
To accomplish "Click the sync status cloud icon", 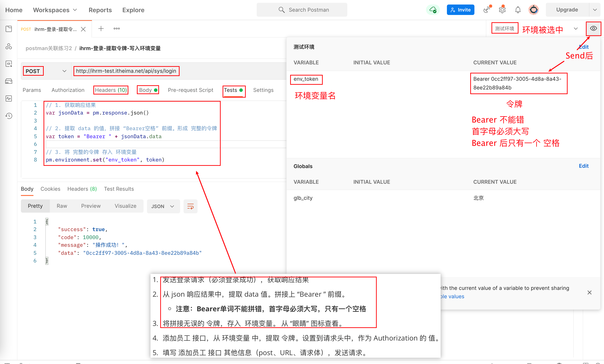I will coord(433,10).
